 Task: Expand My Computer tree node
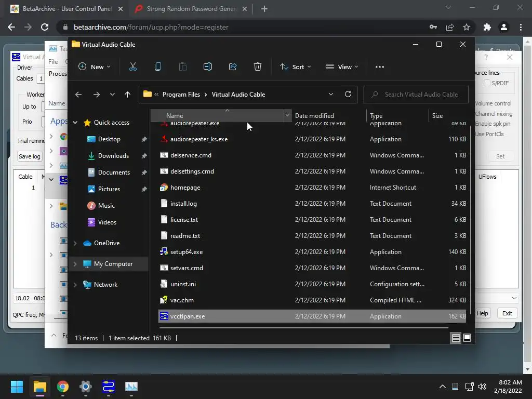pos(75,264)
